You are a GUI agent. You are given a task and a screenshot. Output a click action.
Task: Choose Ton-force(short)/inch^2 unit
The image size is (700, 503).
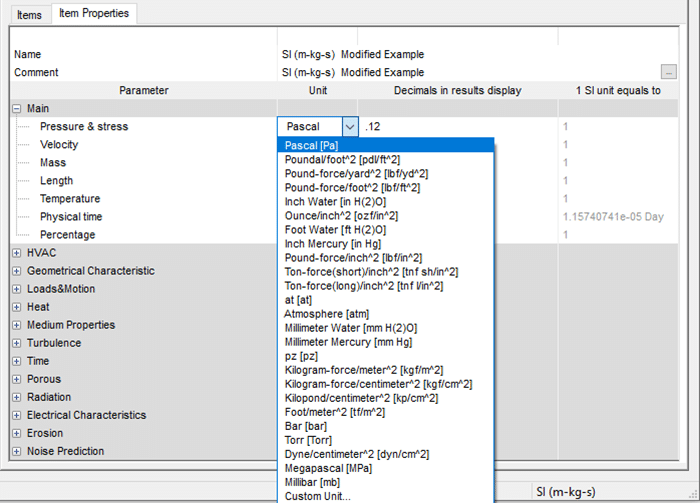tap(386, 272)
